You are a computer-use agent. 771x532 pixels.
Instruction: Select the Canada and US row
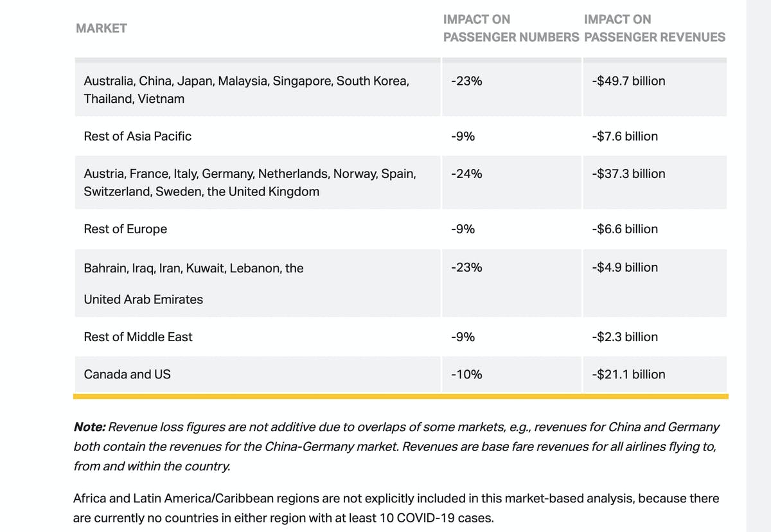coord(127,375)
